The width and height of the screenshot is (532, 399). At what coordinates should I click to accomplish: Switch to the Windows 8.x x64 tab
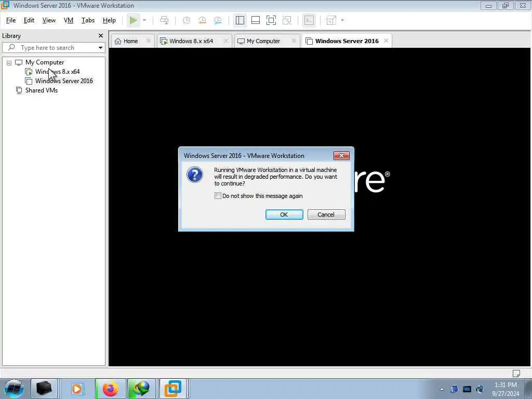point(191,41)
